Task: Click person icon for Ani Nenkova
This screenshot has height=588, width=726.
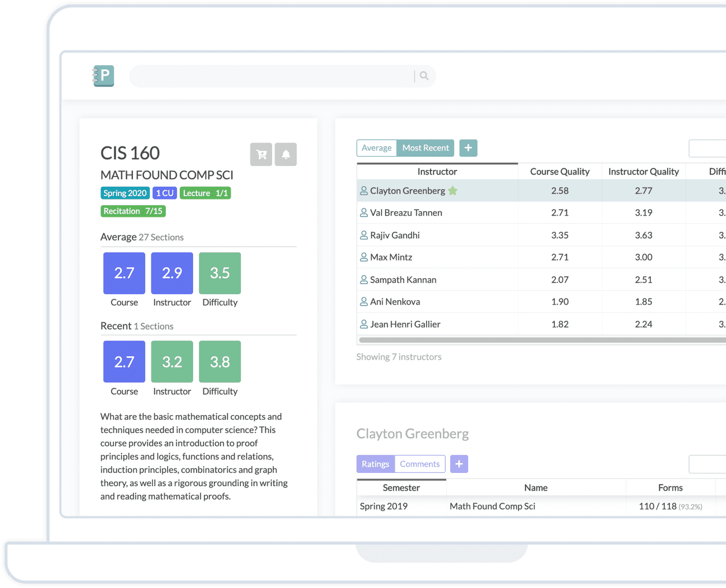Action: pos(364,302)
